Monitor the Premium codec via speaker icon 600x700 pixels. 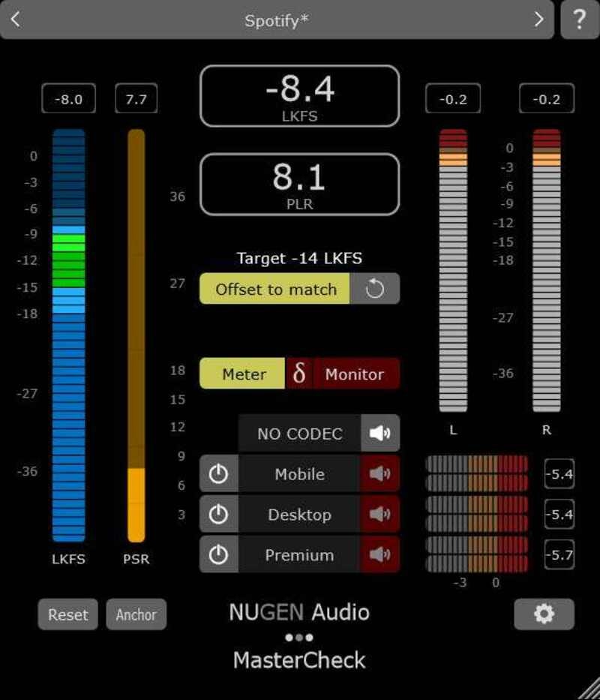click(380, 555)
